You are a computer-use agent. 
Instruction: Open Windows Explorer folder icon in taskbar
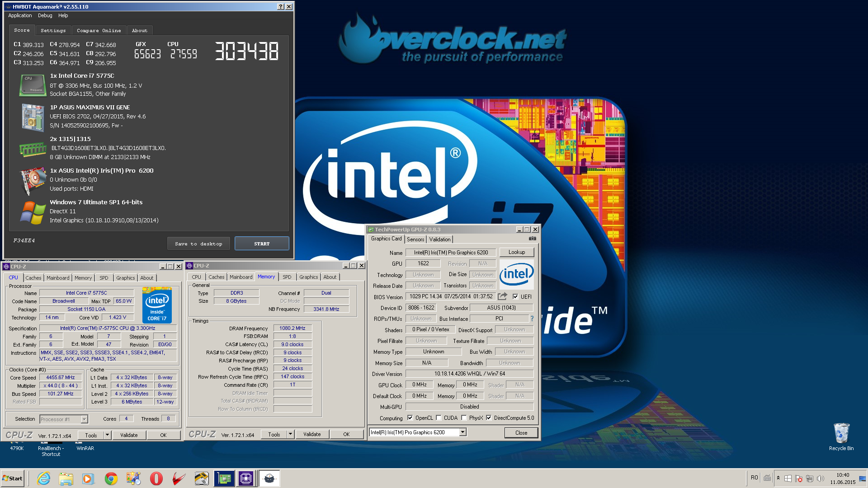(66, 479)
